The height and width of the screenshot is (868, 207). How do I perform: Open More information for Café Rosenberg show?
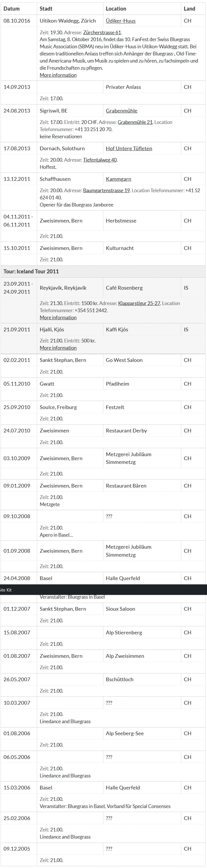point(58,317)
